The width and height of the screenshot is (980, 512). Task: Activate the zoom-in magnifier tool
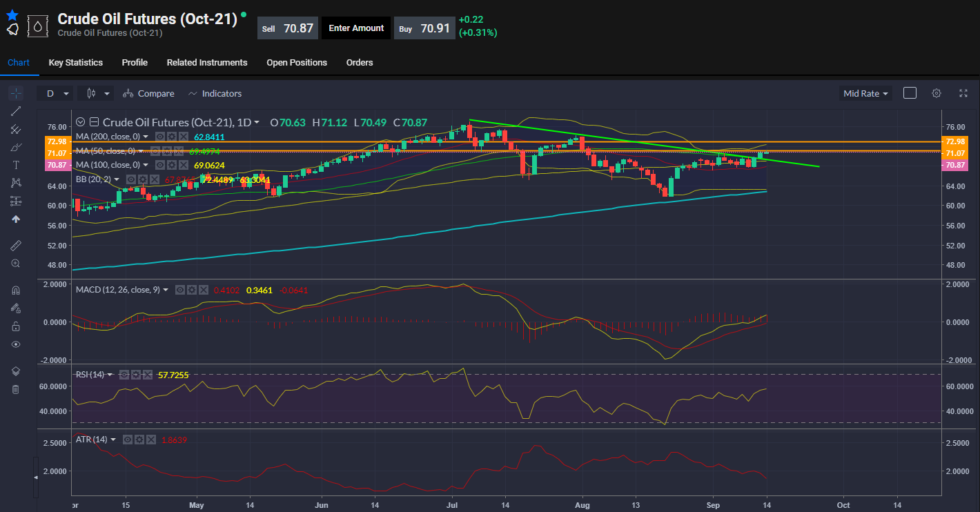click(x=16, y=264)
